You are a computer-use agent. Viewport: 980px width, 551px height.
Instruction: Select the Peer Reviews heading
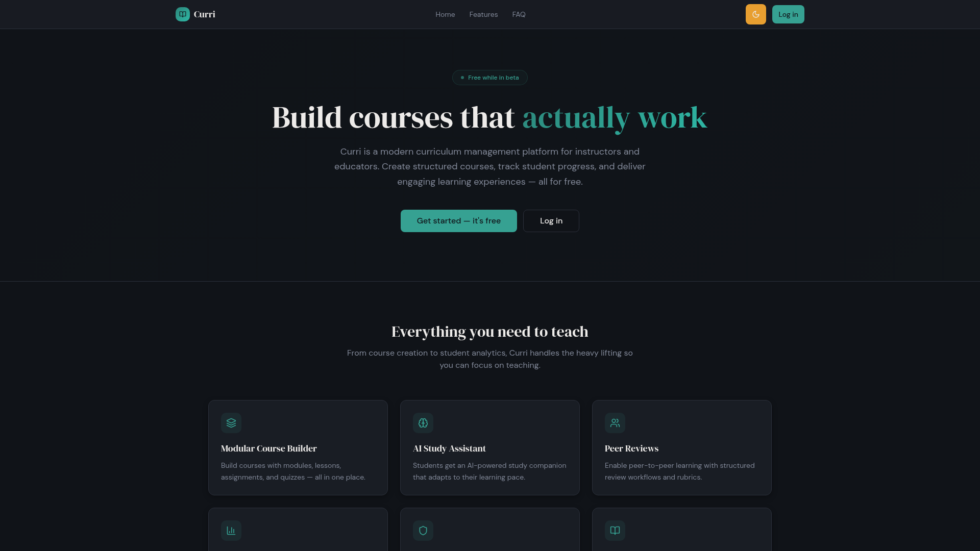(x=631, y=448)
